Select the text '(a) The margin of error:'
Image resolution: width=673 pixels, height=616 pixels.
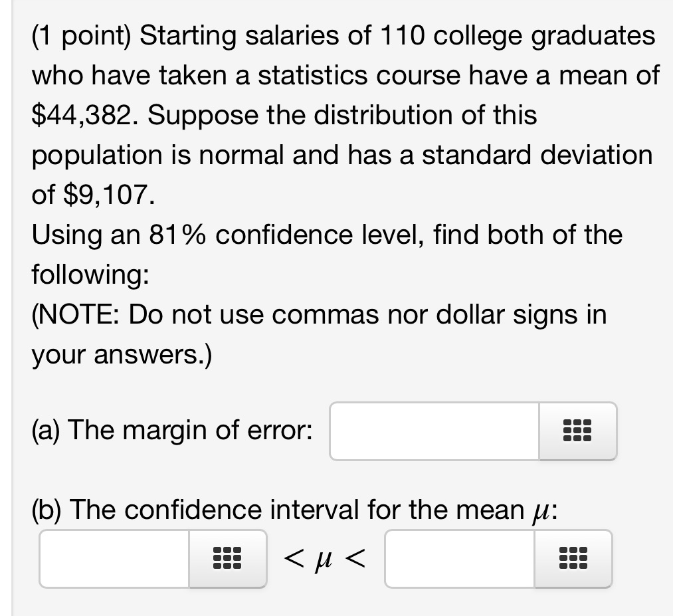point(173,431)
